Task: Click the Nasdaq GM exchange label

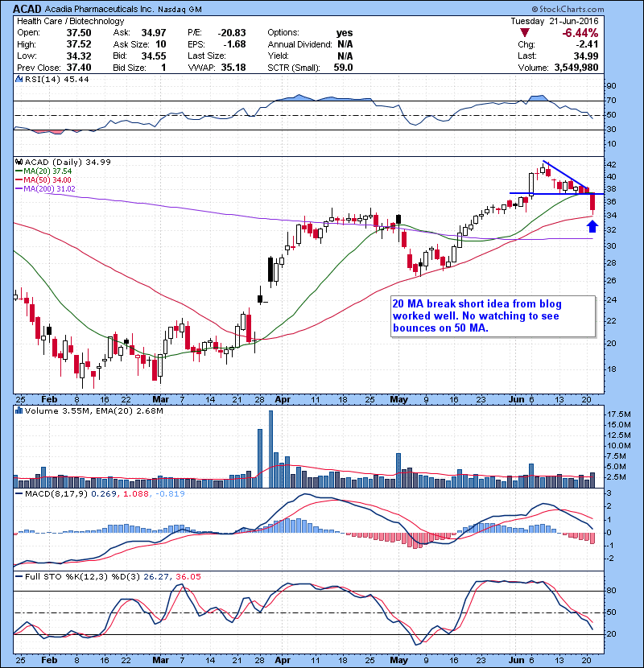Action: 180,10
